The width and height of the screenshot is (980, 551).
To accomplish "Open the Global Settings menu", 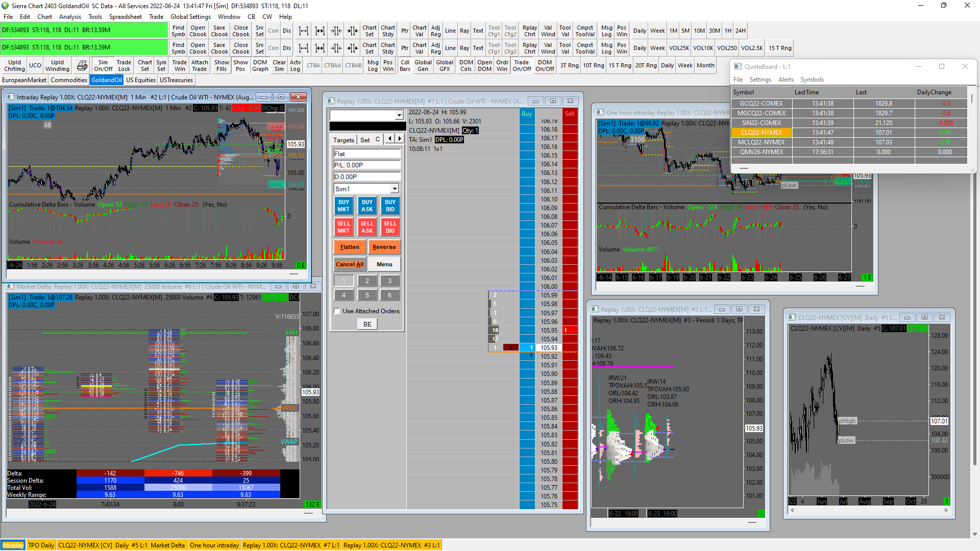I will 190,17.
